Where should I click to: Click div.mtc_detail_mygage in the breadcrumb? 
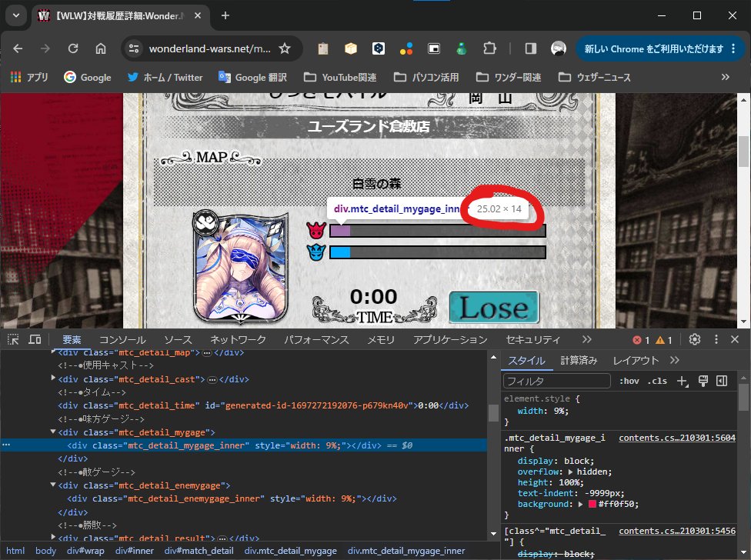click(x=290, y=551)
